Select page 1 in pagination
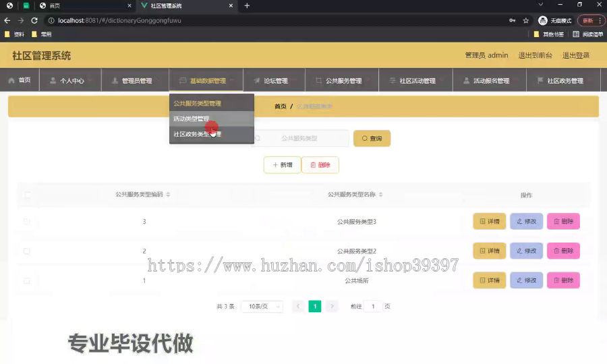The width and height of the screenshot is (607, 364). pyautogui.click(x=315, y=306)
